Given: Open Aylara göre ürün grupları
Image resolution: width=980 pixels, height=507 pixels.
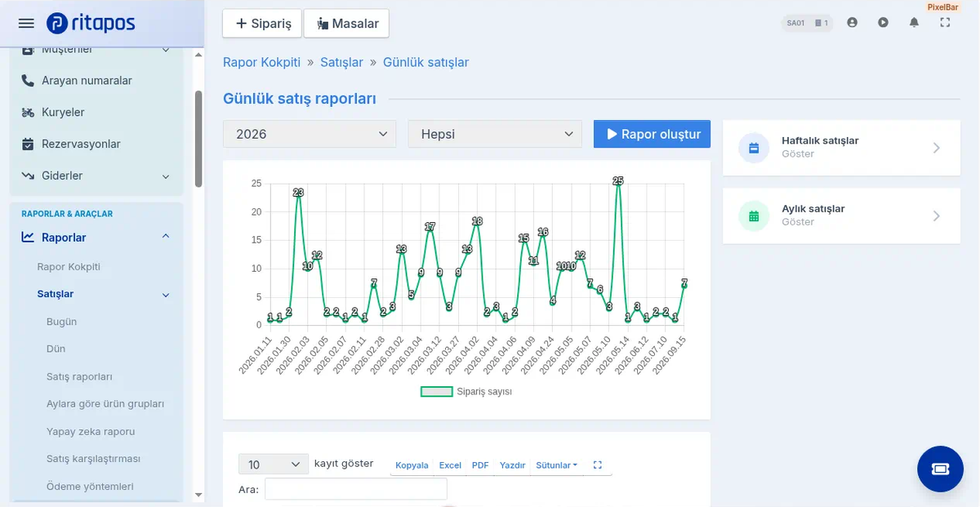Looking at the screenshot, I should tap(106, 404).
